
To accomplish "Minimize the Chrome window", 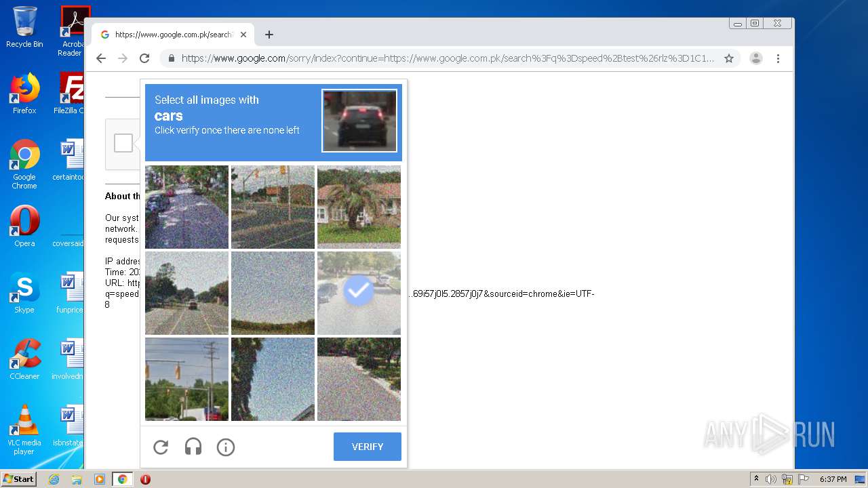I will 738,23.
